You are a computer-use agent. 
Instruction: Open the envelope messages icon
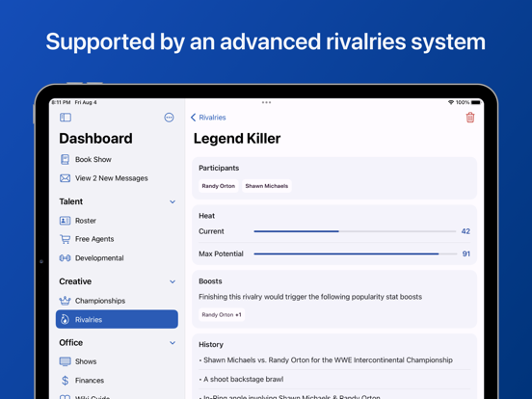[65, 178]
